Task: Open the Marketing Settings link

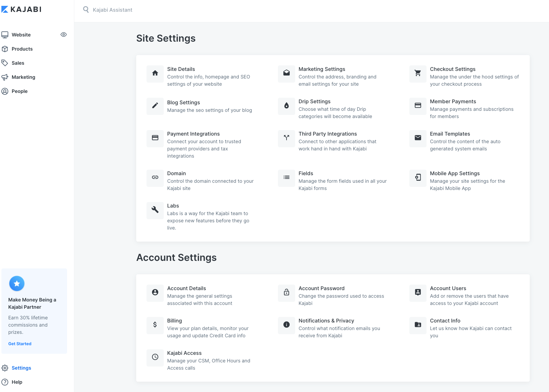Action: [322, 69]
